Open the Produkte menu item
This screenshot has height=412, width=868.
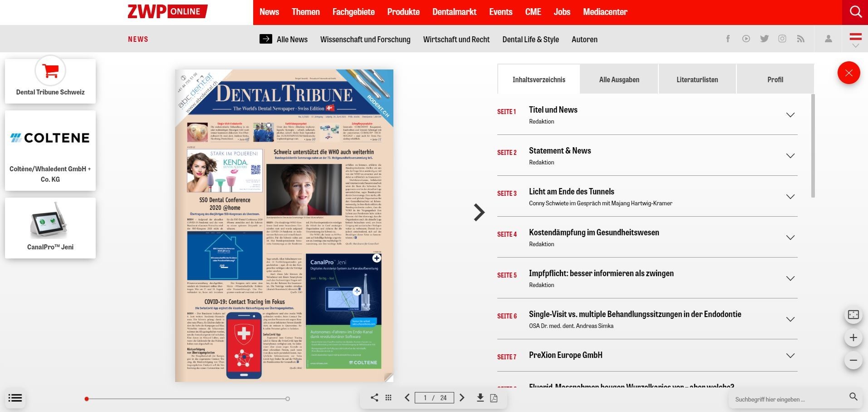tap(403, 12)
